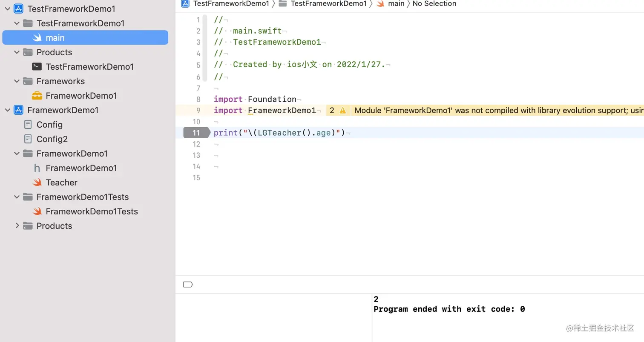
Task: Click the yellow toolbox framework icon
Action: [37, 96]
